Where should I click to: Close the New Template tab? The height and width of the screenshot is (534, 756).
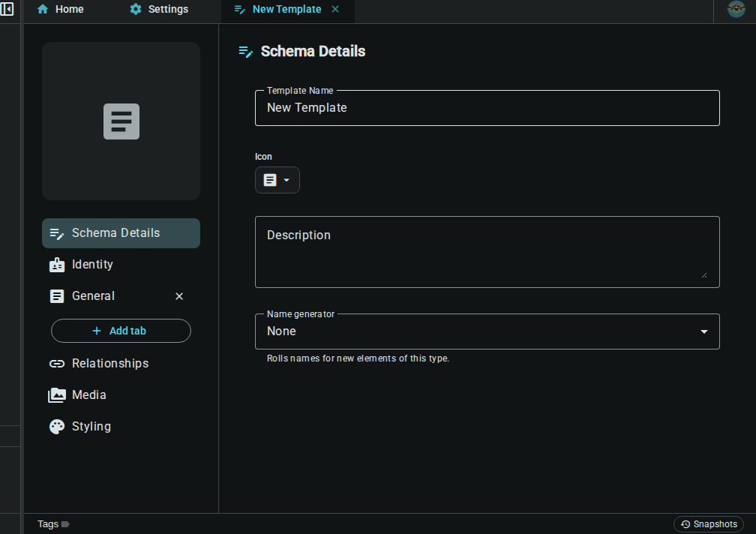(x=335, y=9)
